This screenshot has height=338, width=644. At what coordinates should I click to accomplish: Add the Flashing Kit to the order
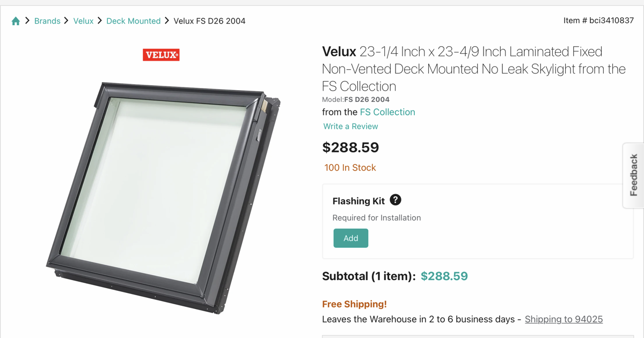[x=350, y=238]
